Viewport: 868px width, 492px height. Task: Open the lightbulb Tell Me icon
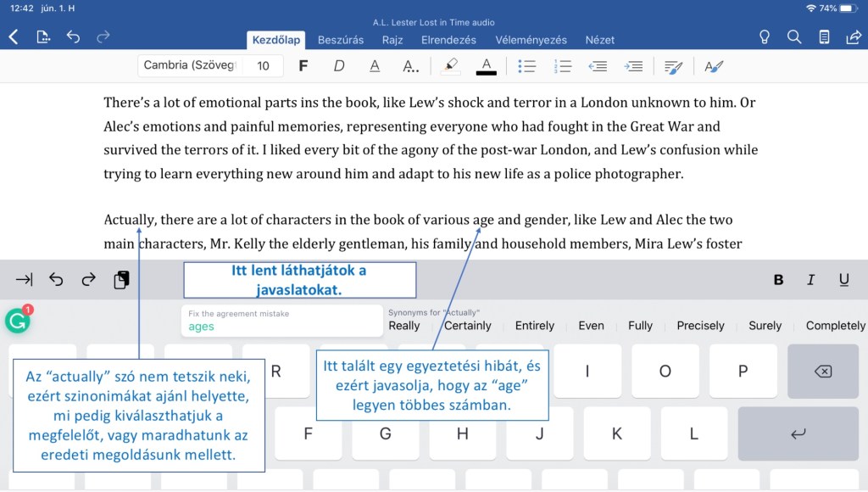point(765,37)
